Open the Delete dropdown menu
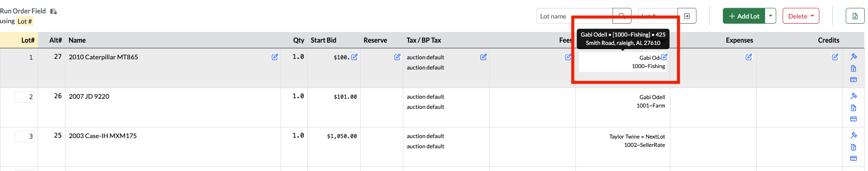 (801, 16)
